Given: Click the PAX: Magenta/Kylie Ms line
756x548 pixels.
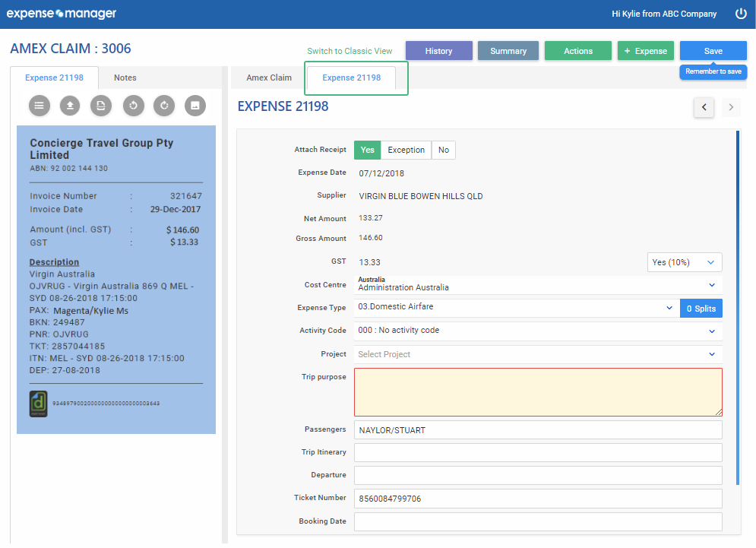Looking at the screenshot, I should 78,311.
